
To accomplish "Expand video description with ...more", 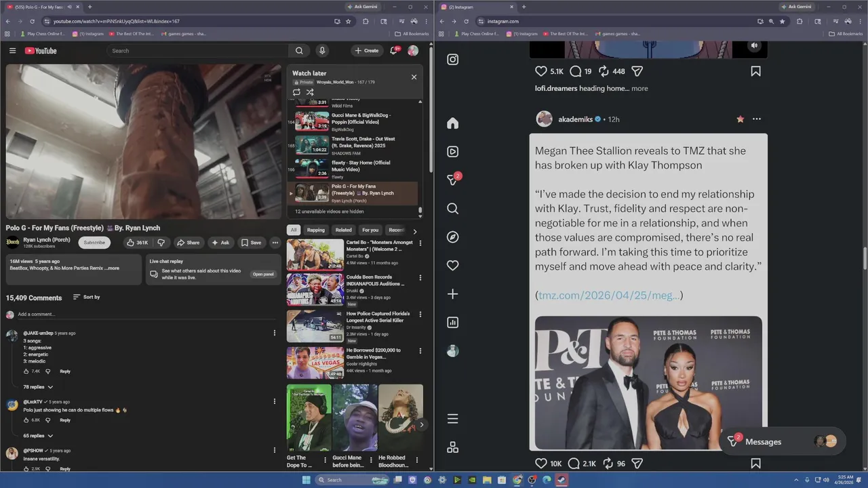I will [x=112, y=268].
